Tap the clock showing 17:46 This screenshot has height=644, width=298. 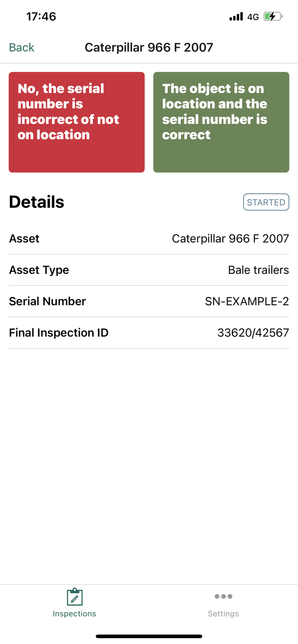41,16
